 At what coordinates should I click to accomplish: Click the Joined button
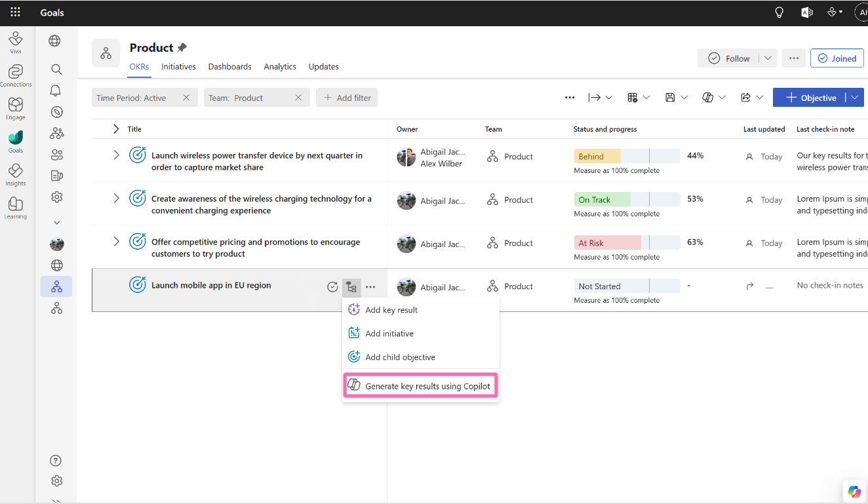pos(837,58)
